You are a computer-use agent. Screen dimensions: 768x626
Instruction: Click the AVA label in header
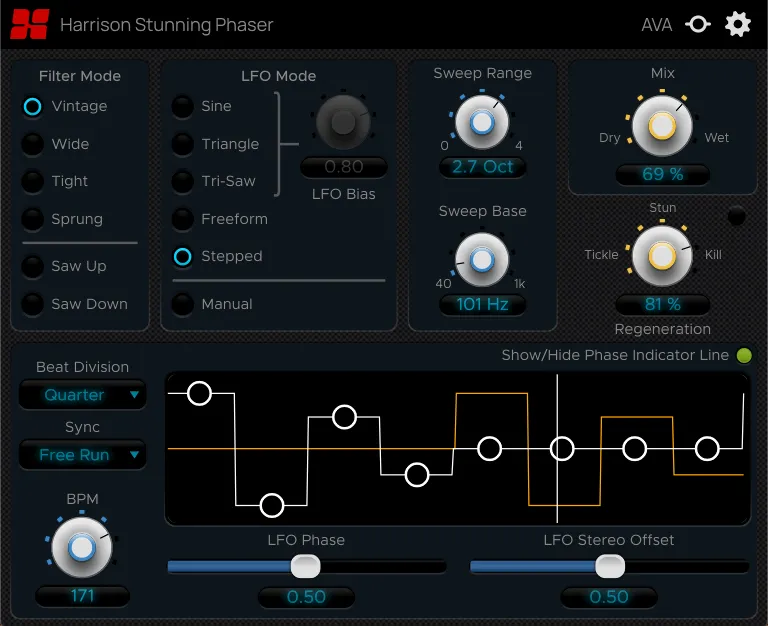657,24
